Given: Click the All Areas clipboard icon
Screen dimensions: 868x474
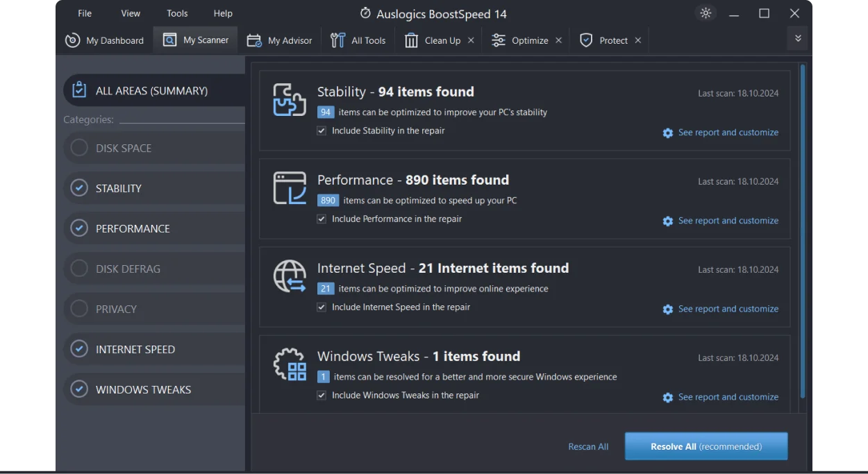Looking at the screenshot, I should coord(79,90).
